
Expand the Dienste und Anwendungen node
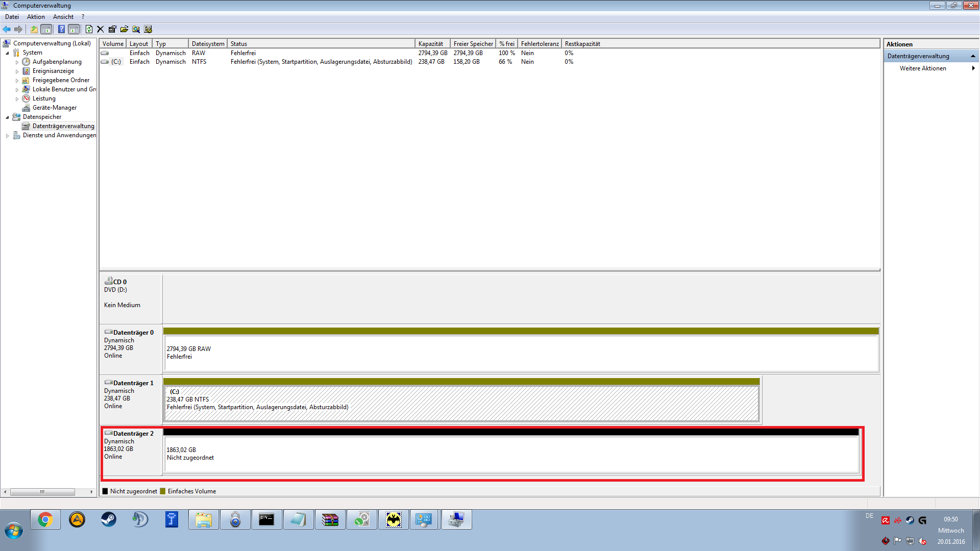7,136
